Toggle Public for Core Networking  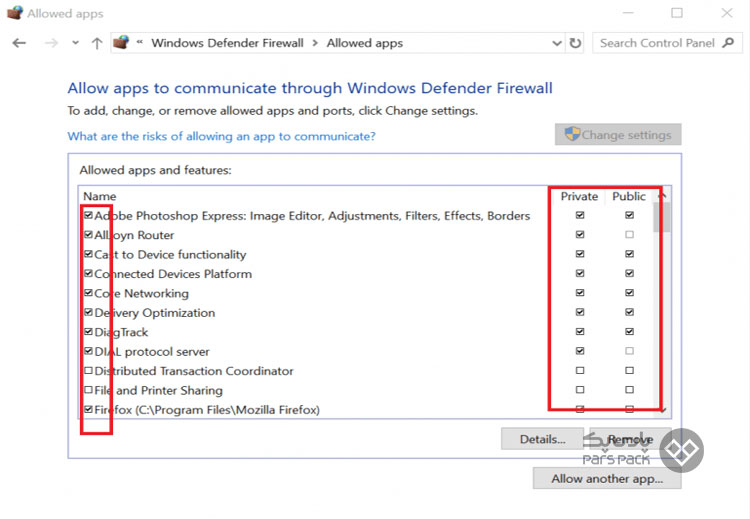tap(629, 292)
